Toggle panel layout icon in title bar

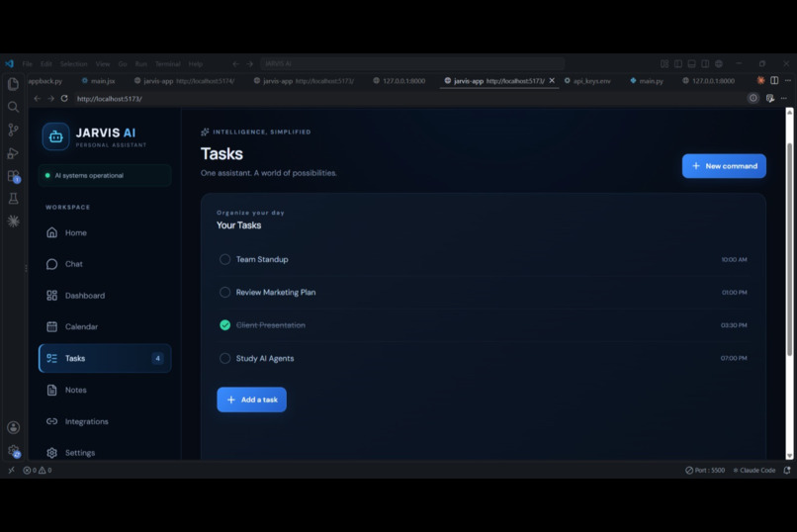tap(692, 63)
